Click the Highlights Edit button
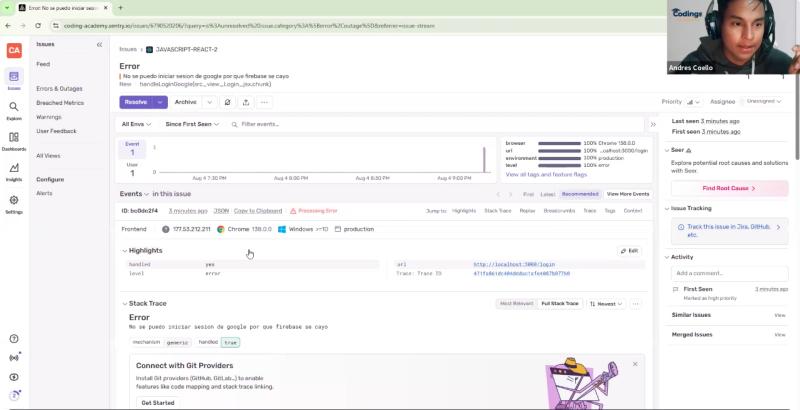The height and width of the screenshot is (410, 800). click(630, 251)
